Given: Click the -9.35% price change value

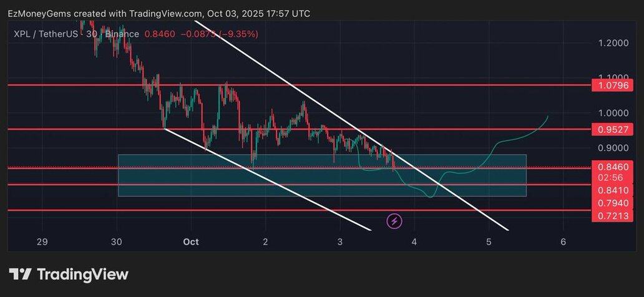Looking at the screenshot, I should pos(237,34).
